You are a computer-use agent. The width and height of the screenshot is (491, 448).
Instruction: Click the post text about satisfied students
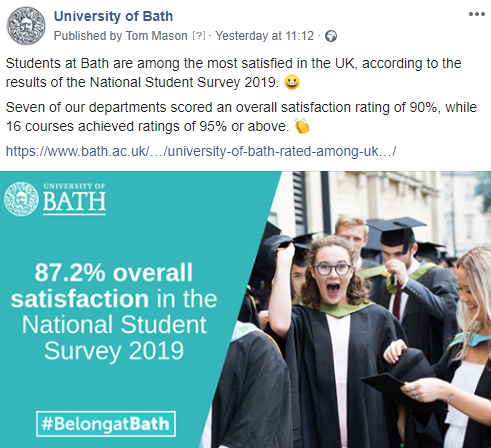pyautogui.click(x=233, y=73)
